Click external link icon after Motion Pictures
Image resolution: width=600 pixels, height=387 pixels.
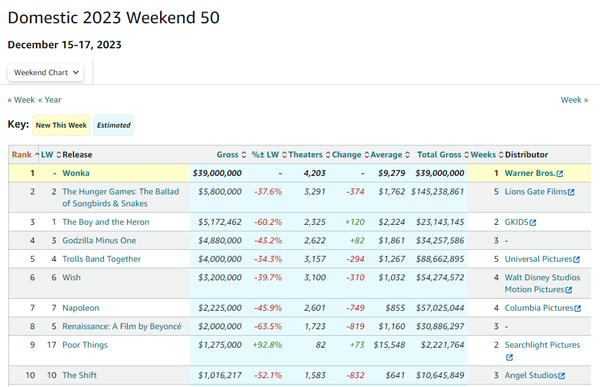(x=569, y=290)
